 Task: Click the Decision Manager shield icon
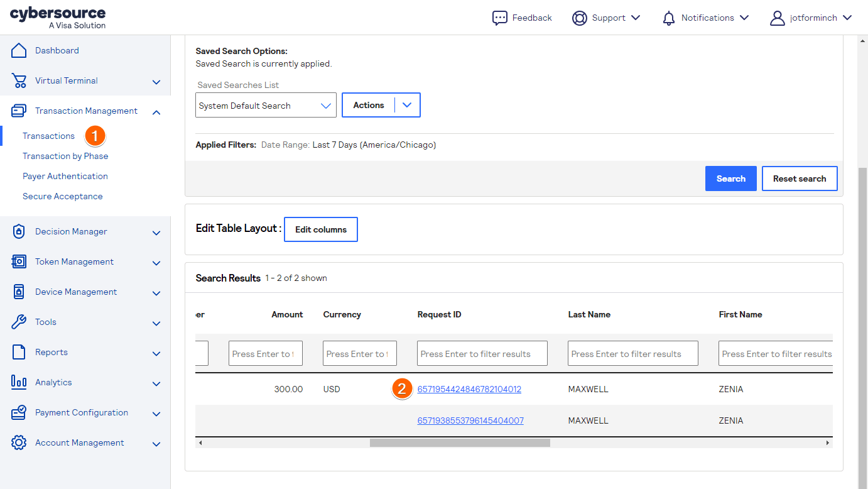[19, 231]
